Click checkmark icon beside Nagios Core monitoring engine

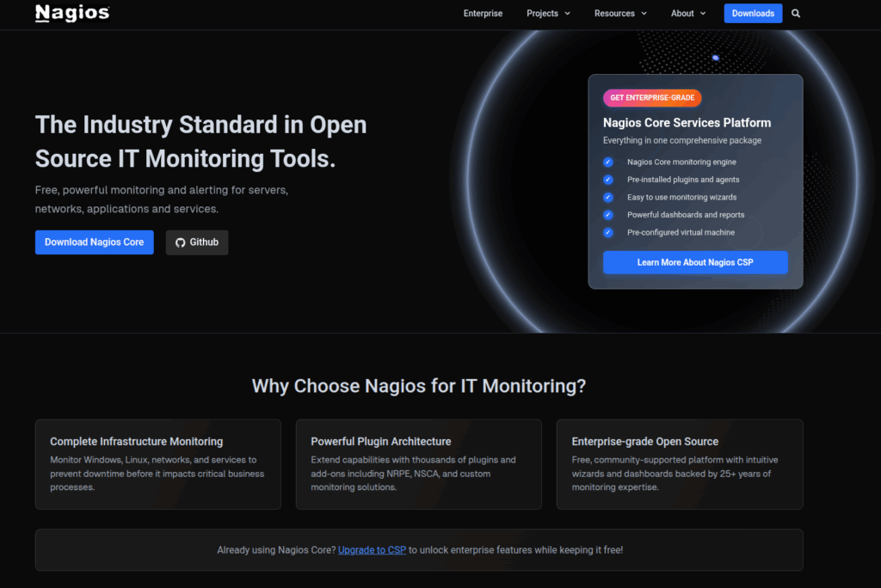click(608, 162)
